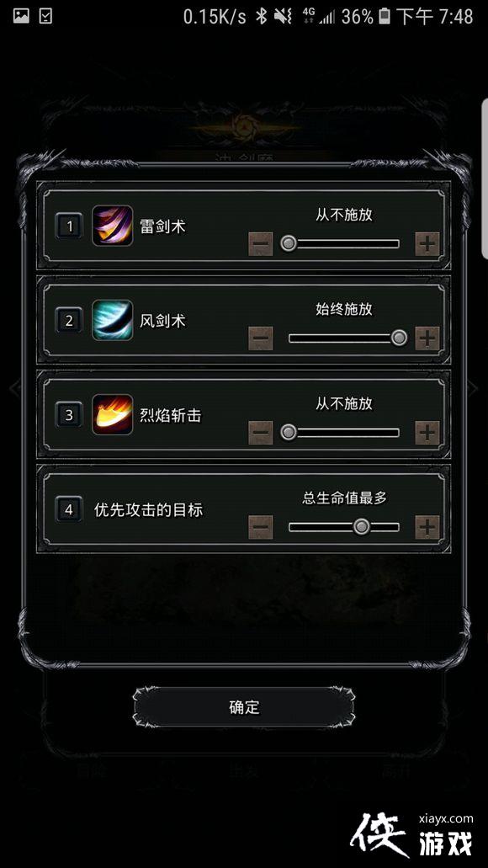The image size is (488, 868).
Task: Increase 风剑术 cast frequency with plus
Action: (x=427, y=338)
